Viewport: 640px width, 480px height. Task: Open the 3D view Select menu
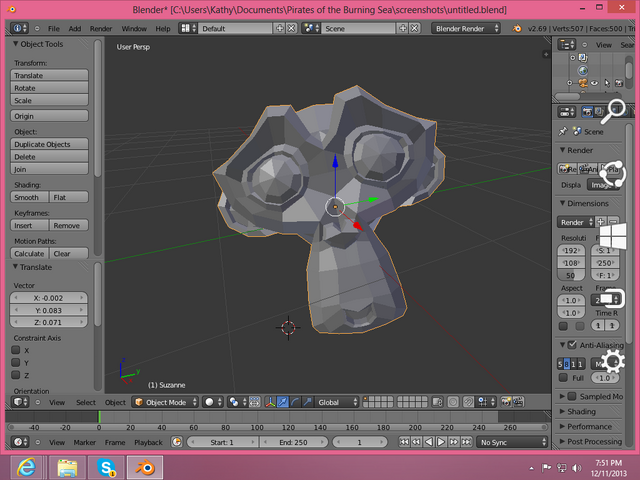[86, 402]
